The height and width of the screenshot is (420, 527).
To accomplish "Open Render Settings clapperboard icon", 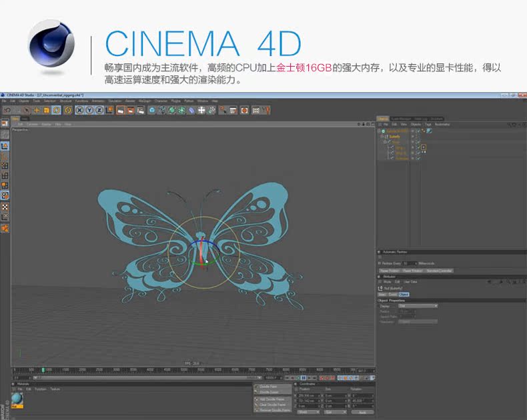I will click(x=141, y=110).
